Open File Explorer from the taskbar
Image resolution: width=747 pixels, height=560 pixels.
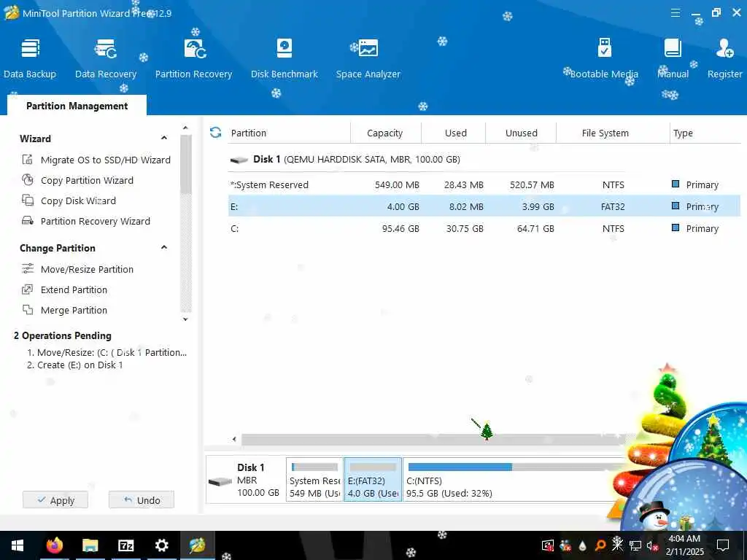(x=90, y=545)
